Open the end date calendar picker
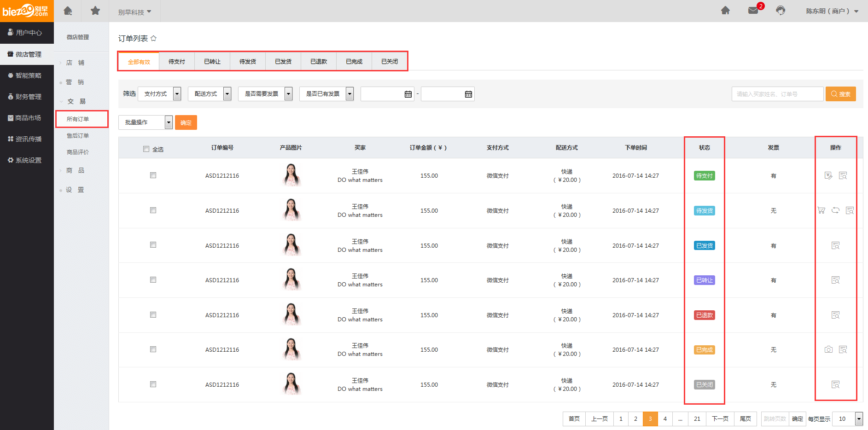The height and width of the screenshot is (430, 868). coord(468,94)
